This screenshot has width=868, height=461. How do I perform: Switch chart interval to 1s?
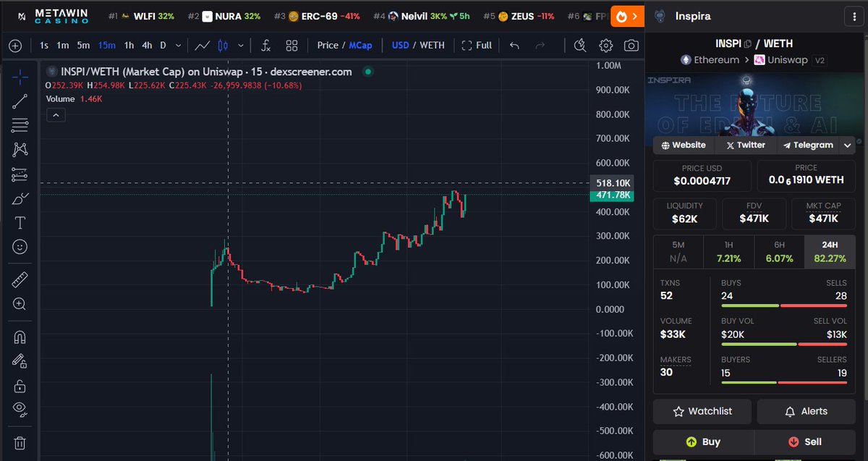[x=44, y=45]
